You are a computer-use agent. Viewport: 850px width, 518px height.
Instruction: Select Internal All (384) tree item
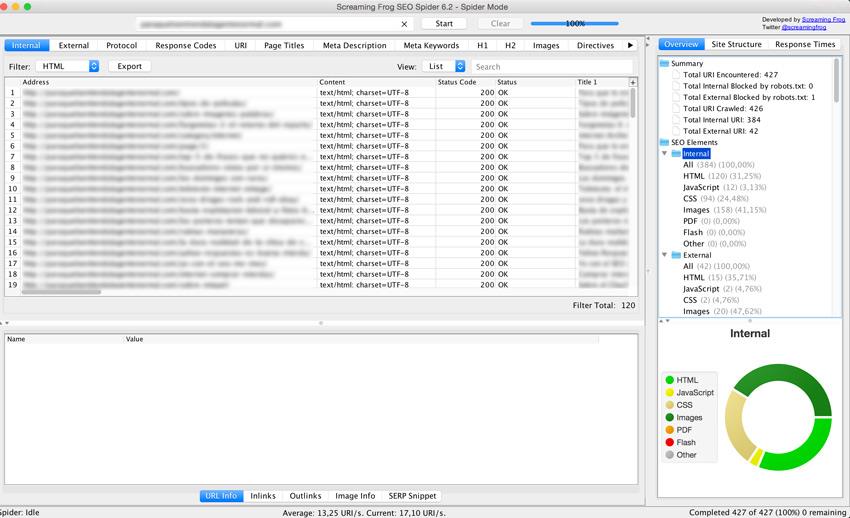(718, 165)
